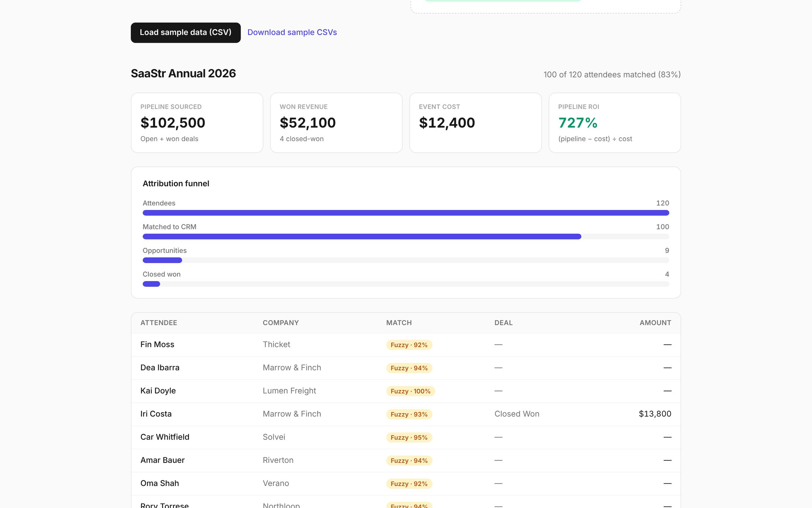Click the Closed won funnel bar

pyautogui.click(x=406, y=284)
